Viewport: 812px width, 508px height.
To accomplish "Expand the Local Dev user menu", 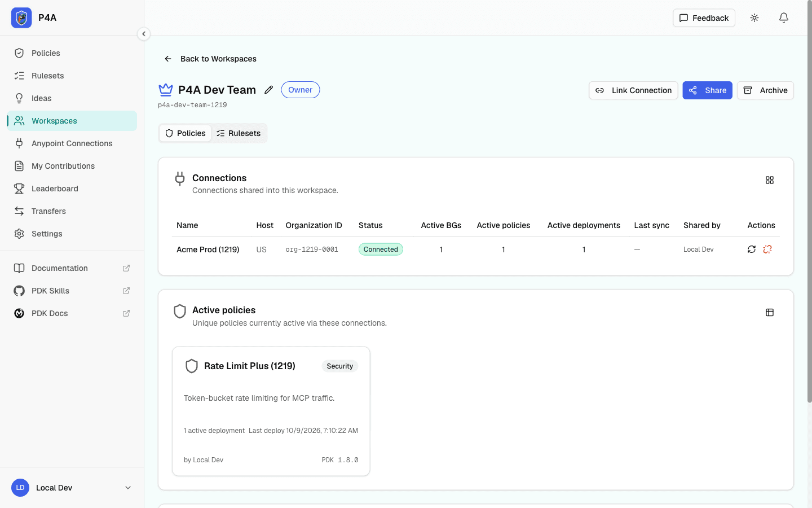I will 72,488.
